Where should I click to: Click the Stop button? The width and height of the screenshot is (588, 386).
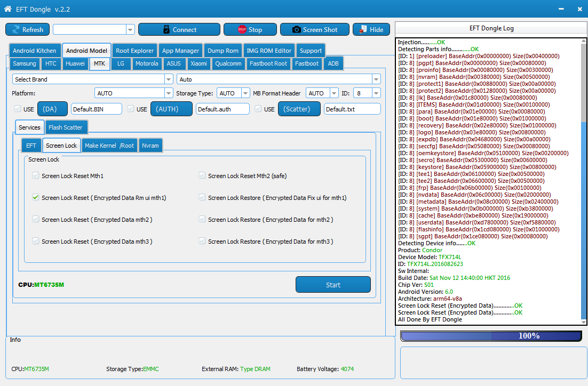pos(250,30)
